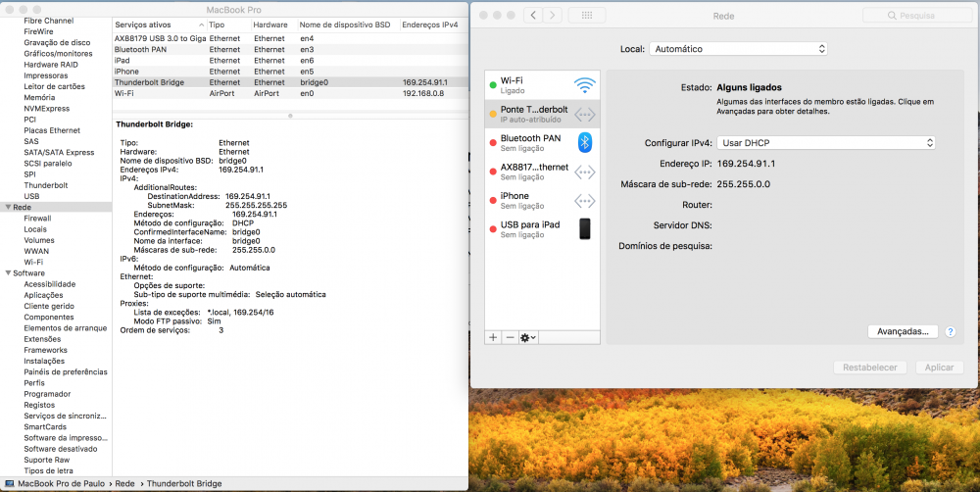Select Locais under Rede in the sidebar
This screenshot has height=492, width=980.
[35, 229]
